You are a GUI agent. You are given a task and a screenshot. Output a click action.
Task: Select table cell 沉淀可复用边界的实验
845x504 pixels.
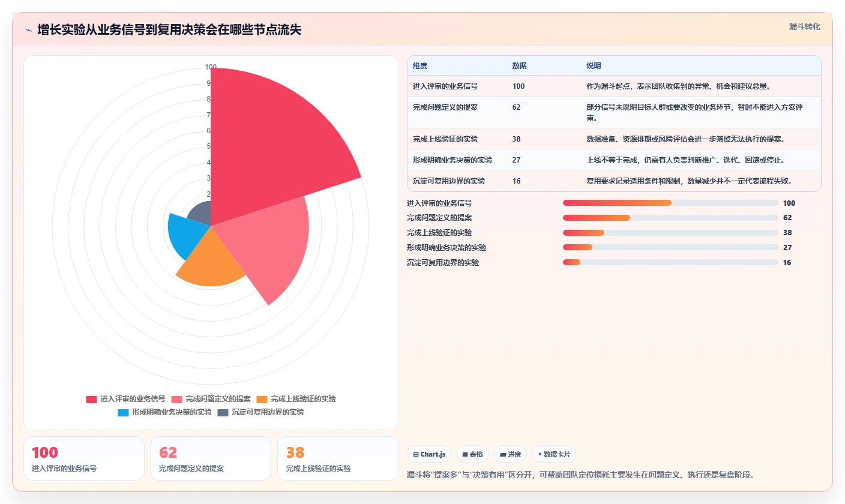coord(449,181)
